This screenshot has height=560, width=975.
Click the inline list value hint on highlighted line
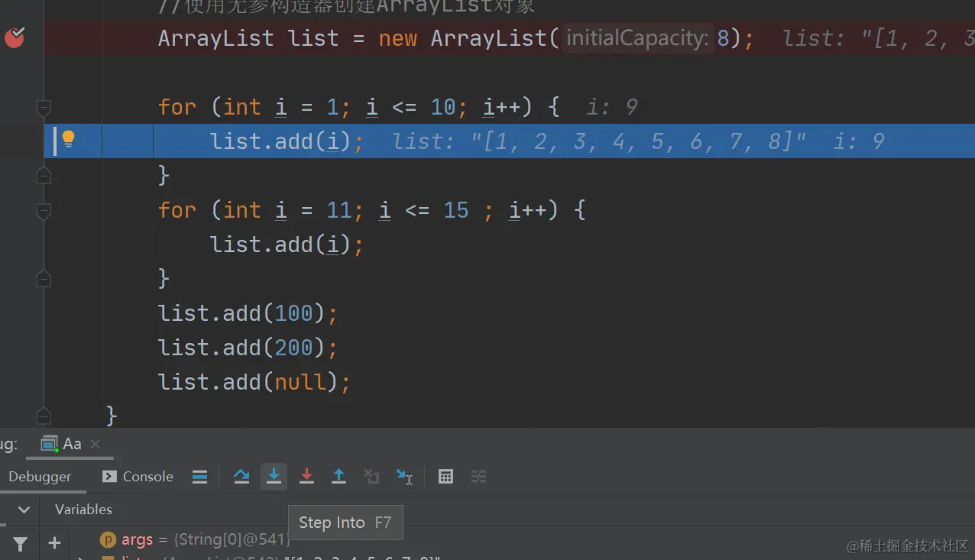click(600, 141)
